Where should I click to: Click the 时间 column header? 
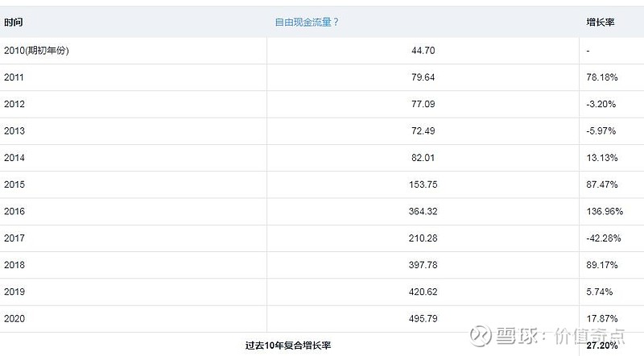coord(13,23)
